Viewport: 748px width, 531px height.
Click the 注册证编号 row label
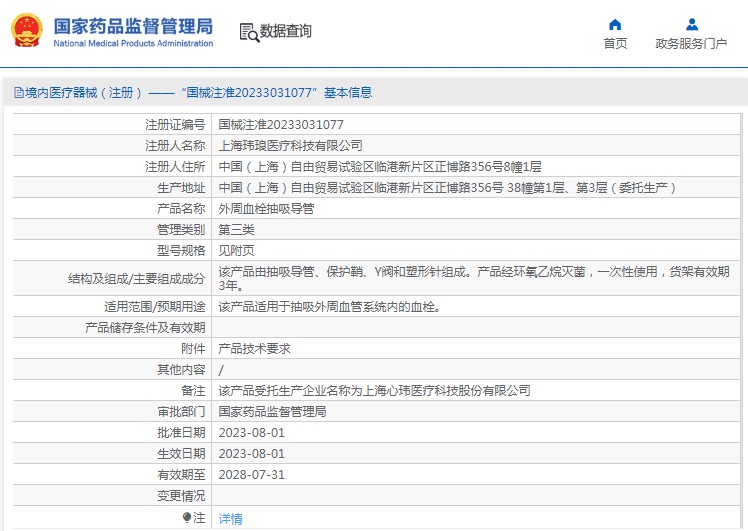click(175, 125)
